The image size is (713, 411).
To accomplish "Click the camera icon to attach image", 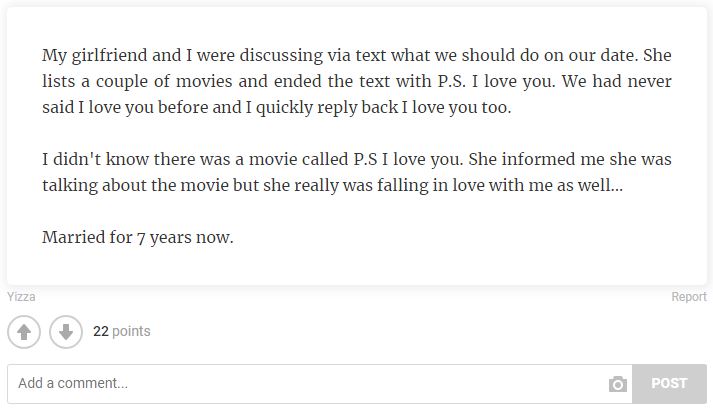I will pos(618,384).
